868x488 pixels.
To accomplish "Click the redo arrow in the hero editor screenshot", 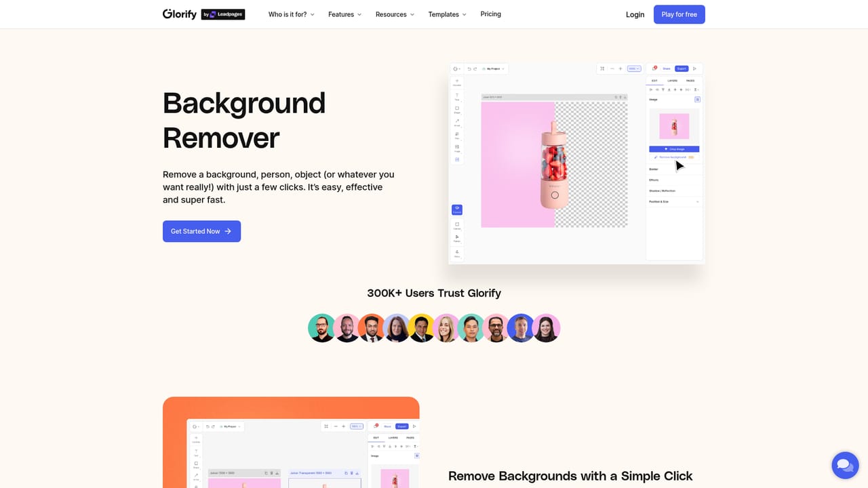I will [475, 68].
